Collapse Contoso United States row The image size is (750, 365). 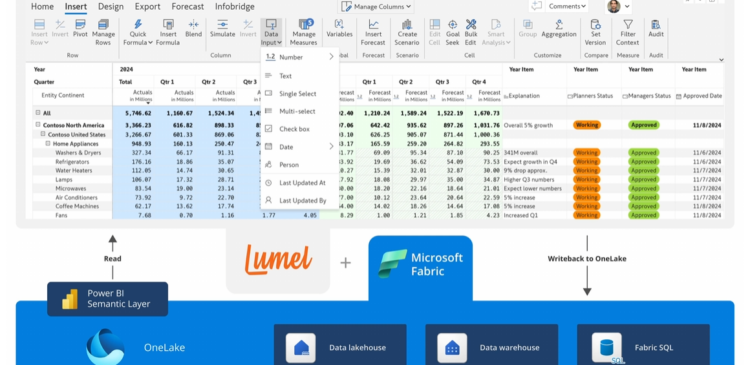(x=43, y=134)
